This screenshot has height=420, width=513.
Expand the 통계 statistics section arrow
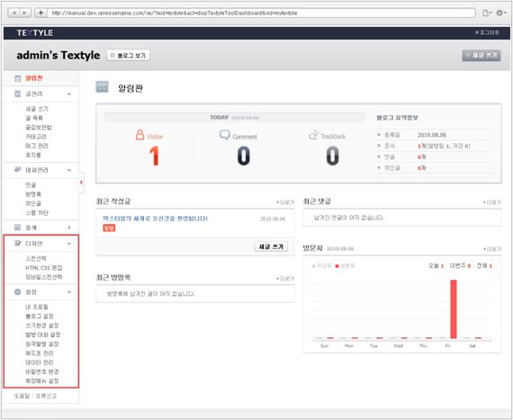[x=69, y=228]
